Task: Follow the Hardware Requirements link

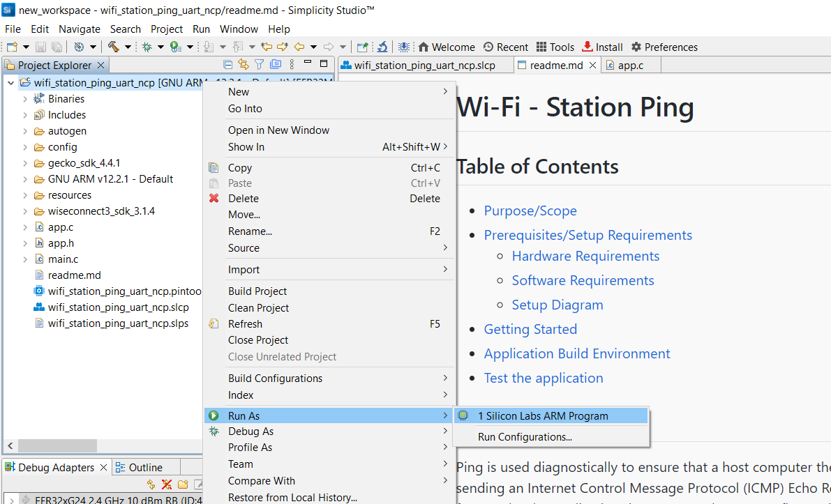Action: point(585,256)
